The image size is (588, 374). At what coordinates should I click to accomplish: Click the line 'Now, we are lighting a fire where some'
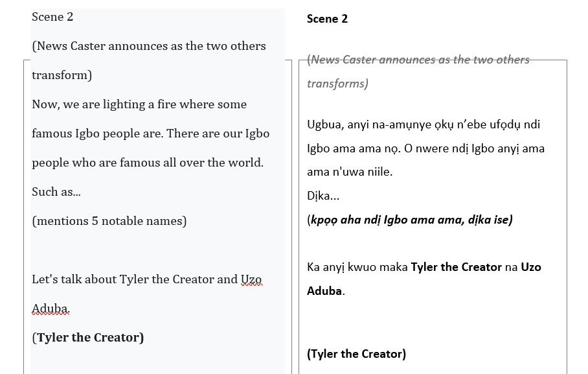(x=139, y=104)
